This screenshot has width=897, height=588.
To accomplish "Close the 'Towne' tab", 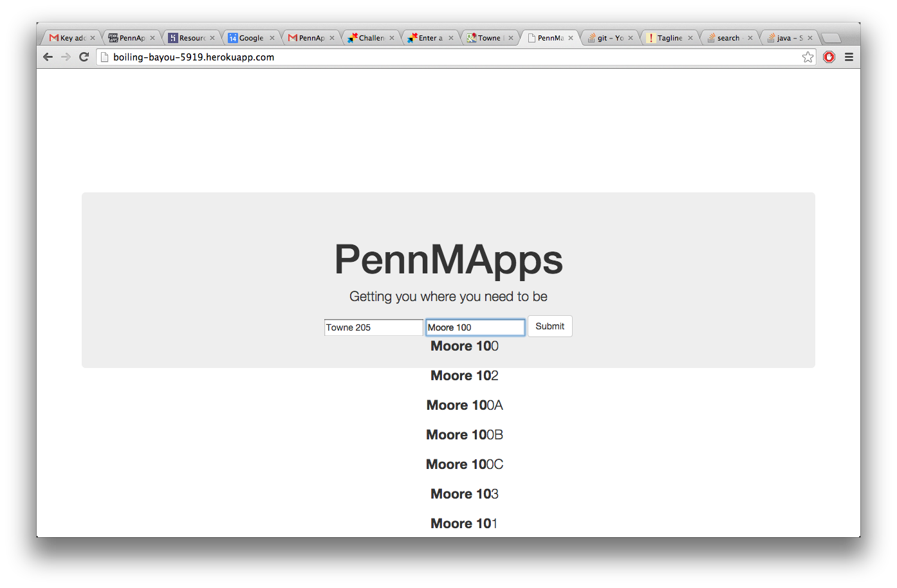I will point(511,38).
